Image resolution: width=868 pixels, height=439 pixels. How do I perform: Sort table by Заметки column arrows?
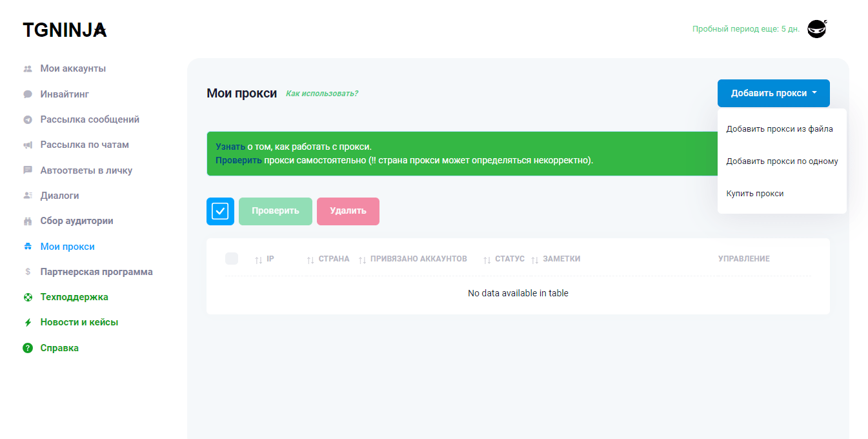click(534, 260)
